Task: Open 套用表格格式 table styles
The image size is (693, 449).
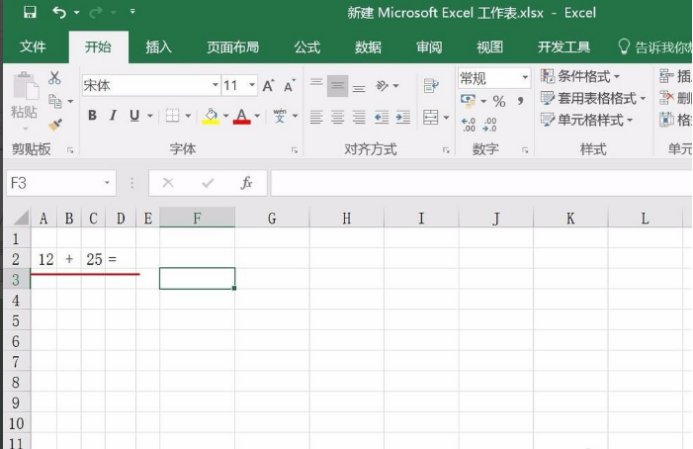Action: [x=593, y=98]
